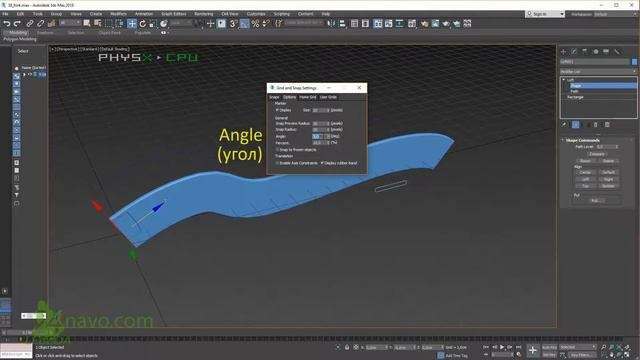Screen dimensions: 640x360
Task: Toggle the Spinner Snap button
Action: (x=266, y=24)
